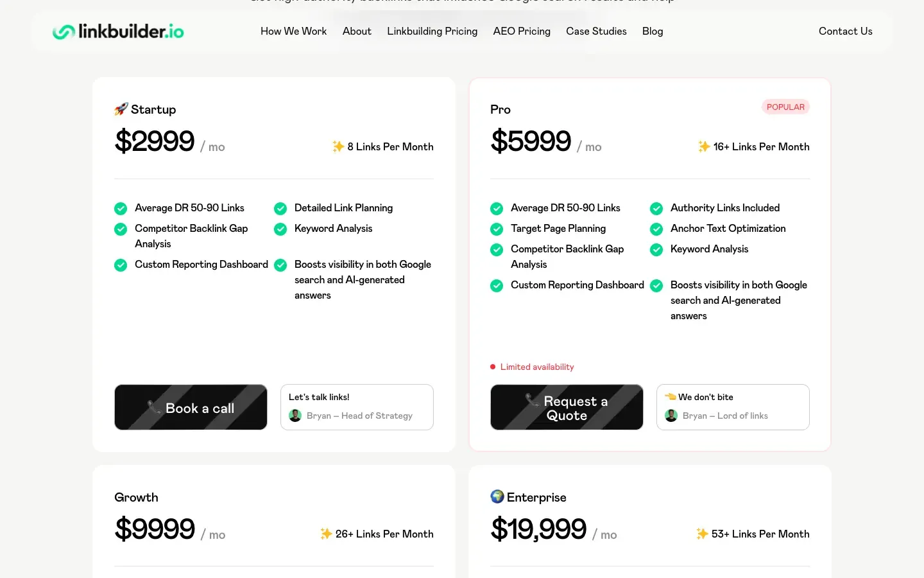Click the phone icon on the Request a Quote button
Viewport: 924px width, 578px height.
[533, 399]
